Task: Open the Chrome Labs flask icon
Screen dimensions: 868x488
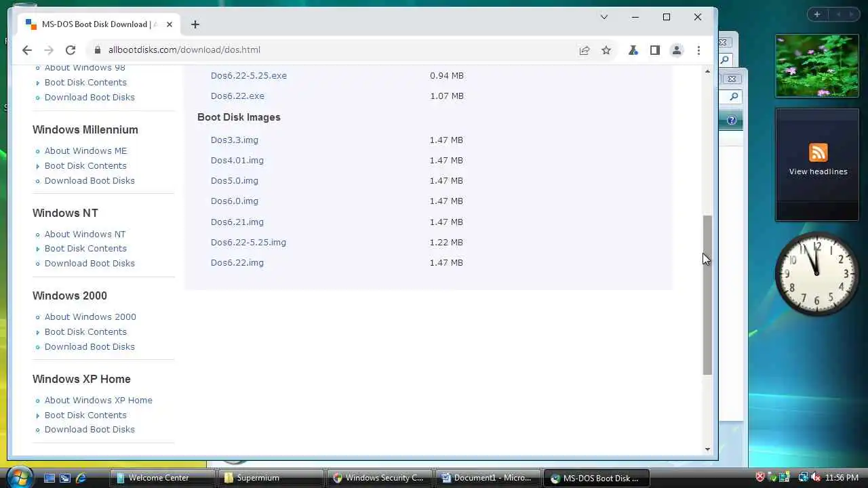Action: point(633,50)
